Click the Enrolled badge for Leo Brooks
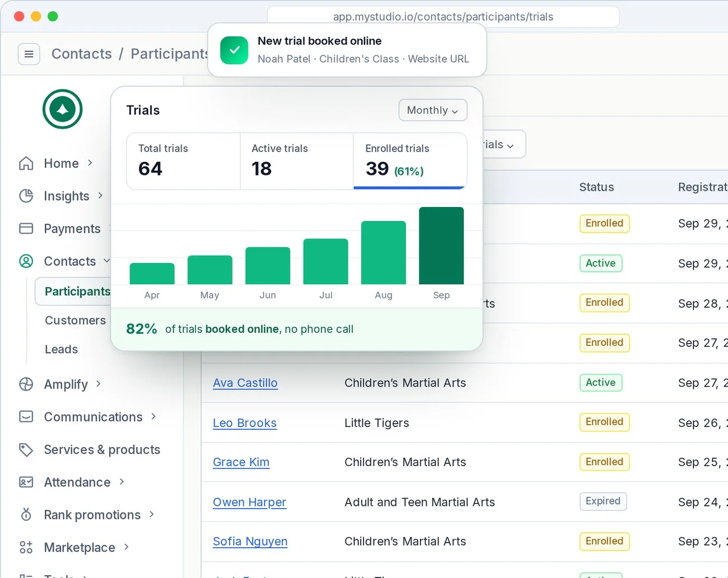 605,422
